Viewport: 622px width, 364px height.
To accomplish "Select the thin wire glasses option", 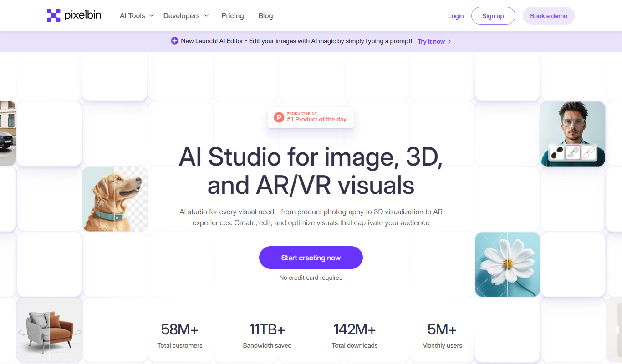I will (589, 152).
